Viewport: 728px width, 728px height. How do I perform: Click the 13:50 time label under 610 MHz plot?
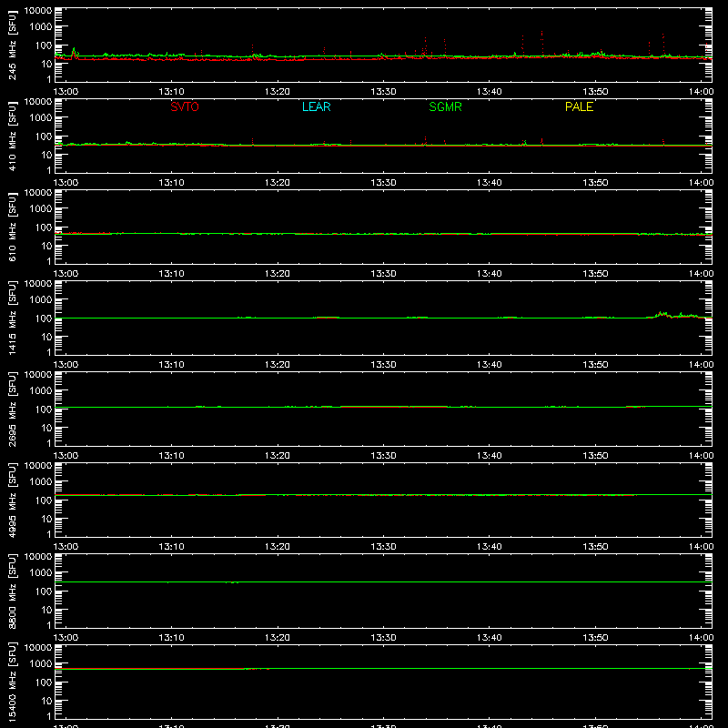[595, 274]
